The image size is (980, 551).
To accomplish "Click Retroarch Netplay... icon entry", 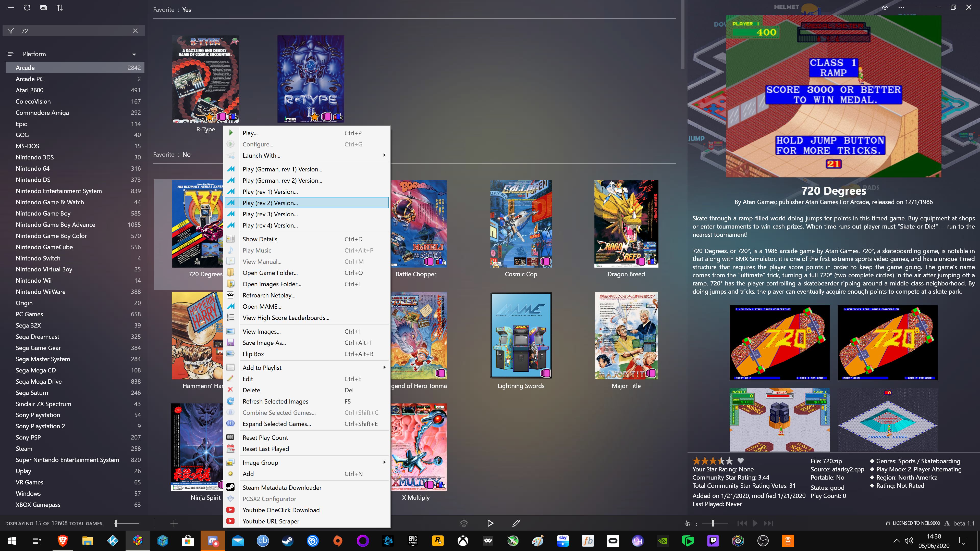I will (230, 295).
